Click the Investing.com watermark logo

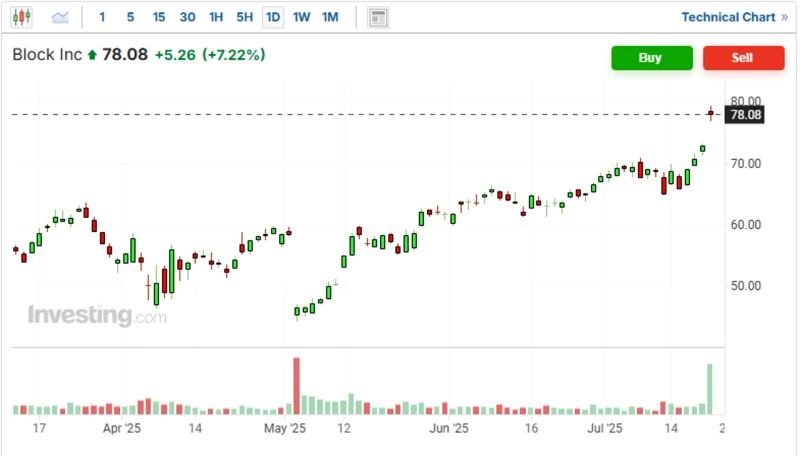pos(97,316)
